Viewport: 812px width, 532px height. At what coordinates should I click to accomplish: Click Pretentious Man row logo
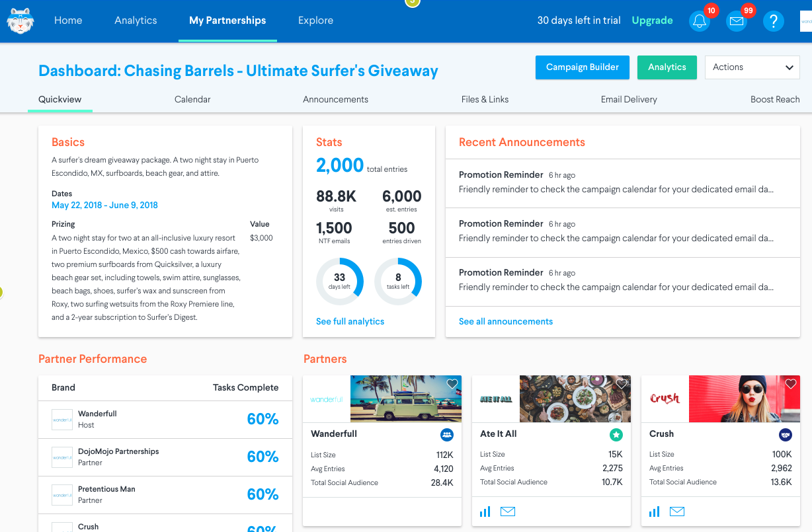click(x=62, y=495)
